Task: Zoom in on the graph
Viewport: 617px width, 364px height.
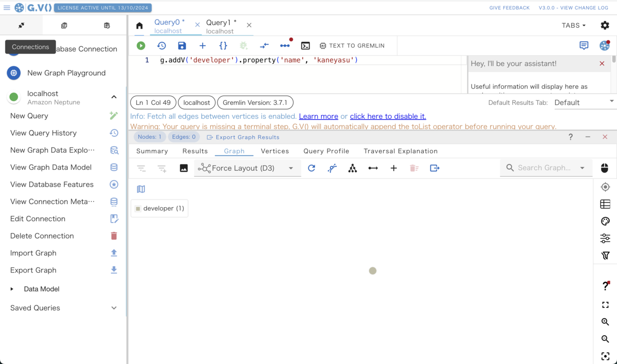Action: pyautogui.click(x=605, y=322)
